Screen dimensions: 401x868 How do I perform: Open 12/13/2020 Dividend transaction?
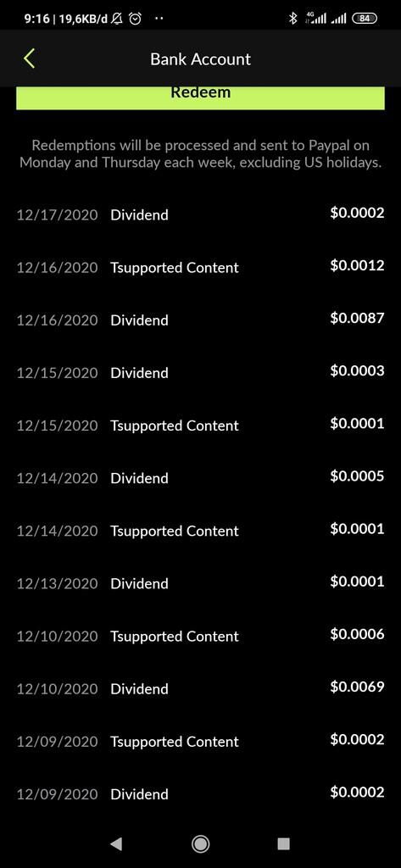point(200,582)
